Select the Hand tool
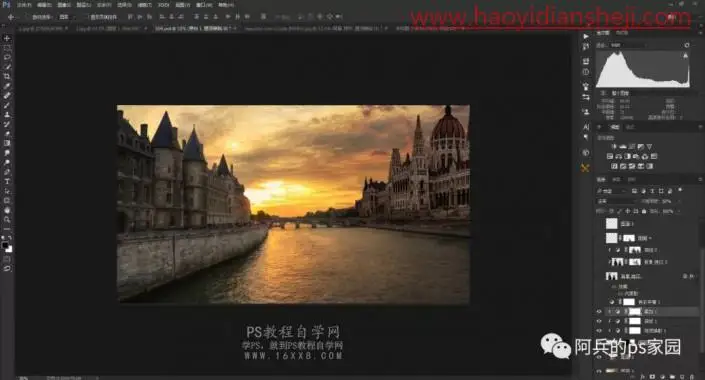Viewport: 705px width, 380px height. click(x=7, y=210)
